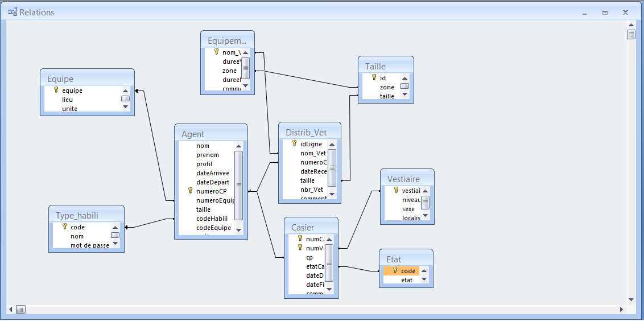Click key icon next to Taille id field
The width and height of the screenshot is (644, 321).
tap(374, 77)
